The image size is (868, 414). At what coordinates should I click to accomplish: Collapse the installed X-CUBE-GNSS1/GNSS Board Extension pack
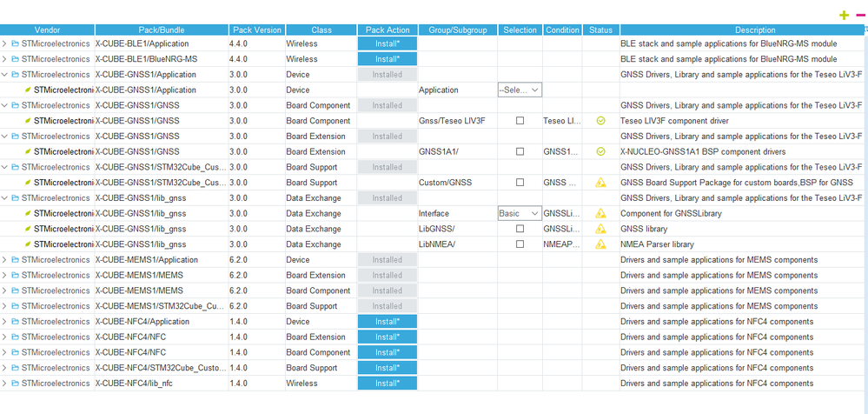coord(5,137)
